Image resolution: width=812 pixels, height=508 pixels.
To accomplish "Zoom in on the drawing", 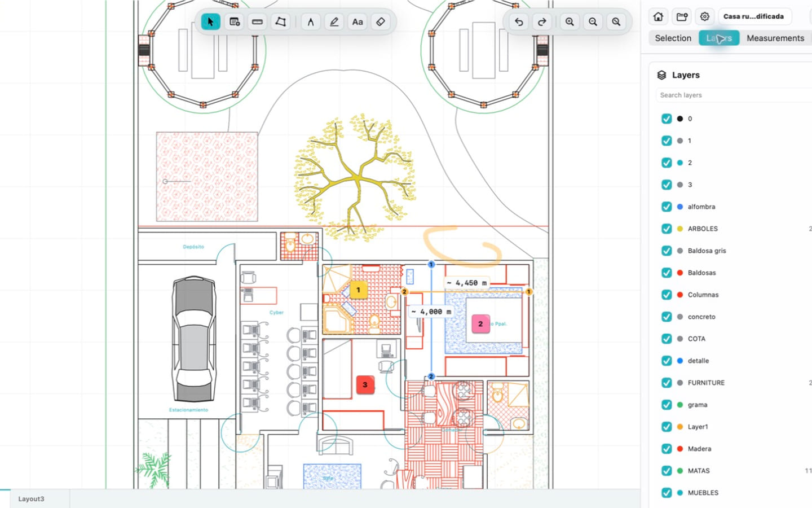I will [570, 22].
